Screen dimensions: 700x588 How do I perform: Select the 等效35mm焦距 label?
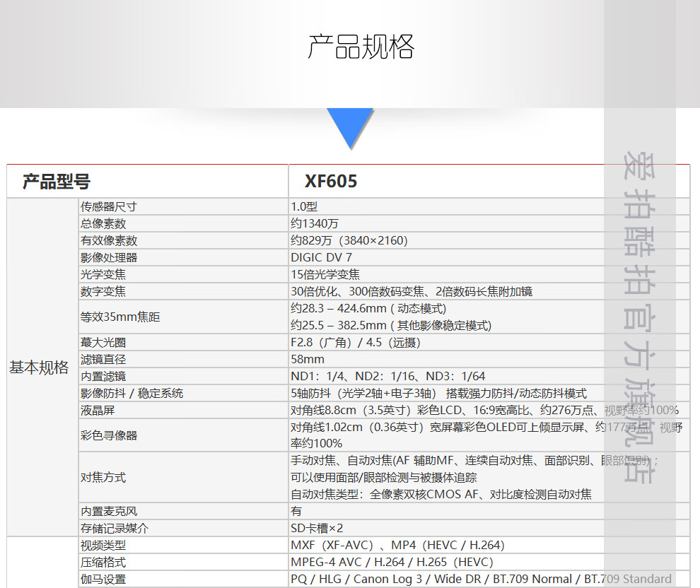tap(120, 317)
